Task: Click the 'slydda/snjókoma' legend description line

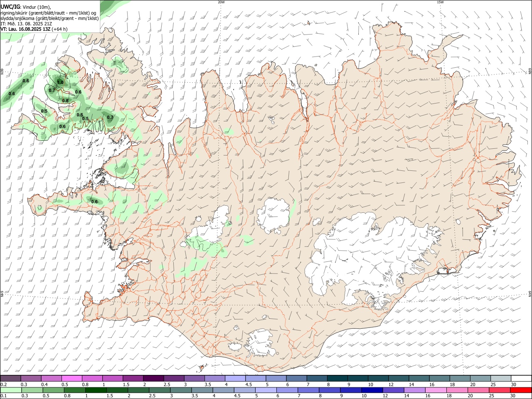Action: tap(49, 18)
